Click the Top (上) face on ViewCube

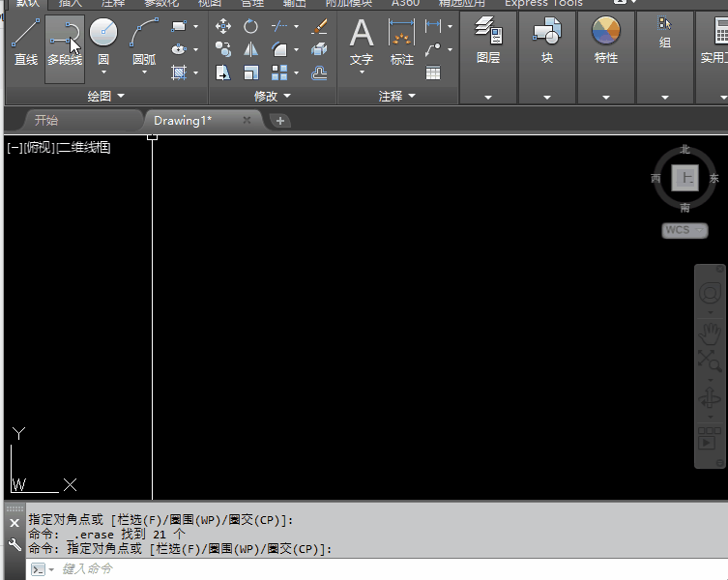684,178
